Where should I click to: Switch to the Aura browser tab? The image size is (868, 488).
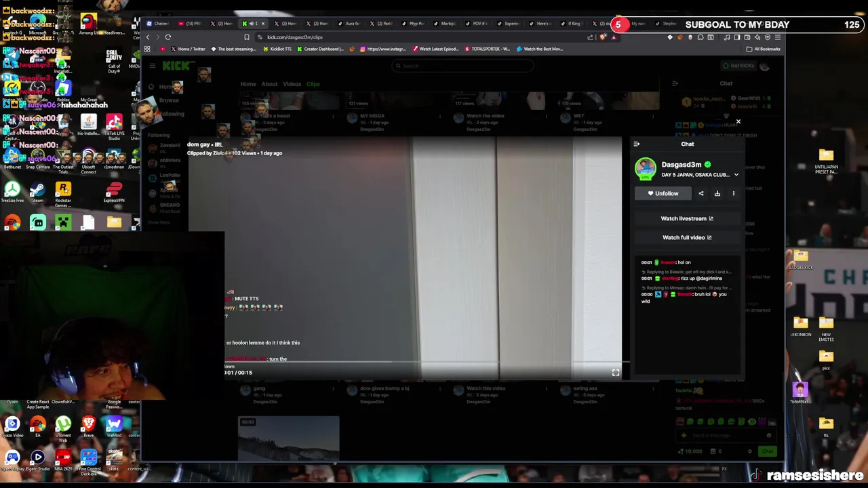click(x=350, y=24)
